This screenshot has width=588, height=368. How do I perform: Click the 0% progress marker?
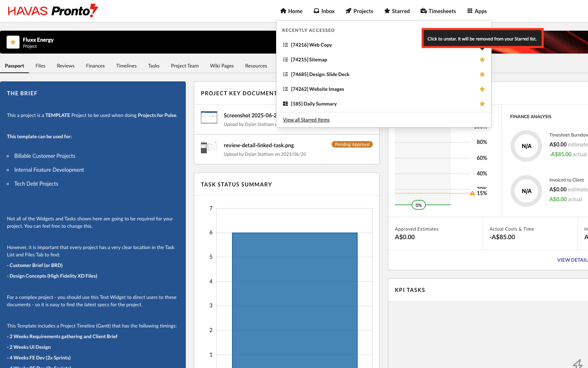(419, 205)
